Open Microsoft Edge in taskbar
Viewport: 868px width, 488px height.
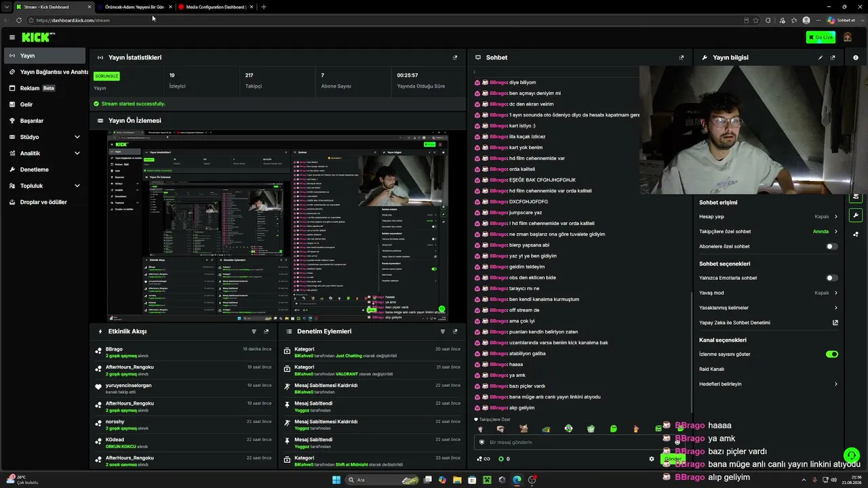point(517,480)
